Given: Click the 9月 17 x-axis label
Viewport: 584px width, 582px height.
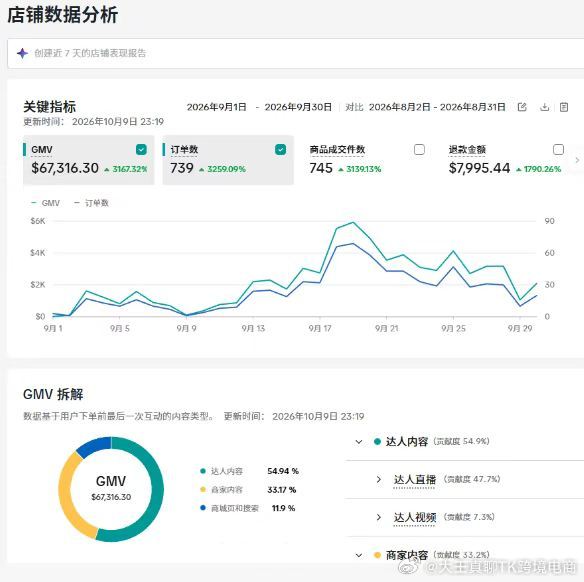Looking at the screenshot, I should coord(320,328).
